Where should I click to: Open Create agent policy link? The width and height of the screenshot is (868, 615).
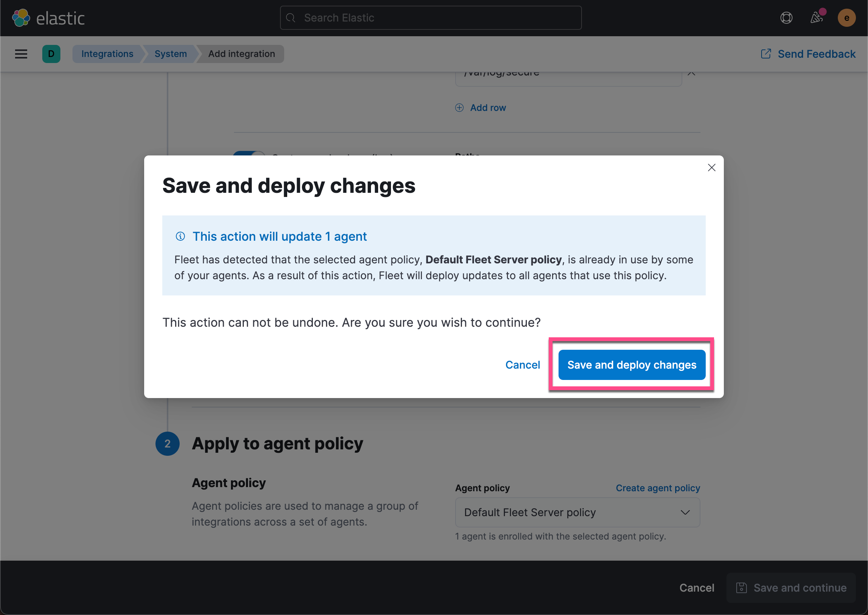pos(657,488)
